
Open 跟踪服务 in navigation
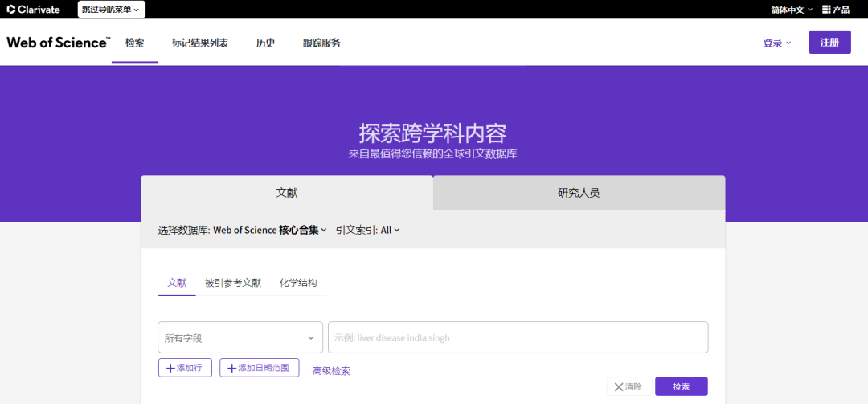click(321, 43)
